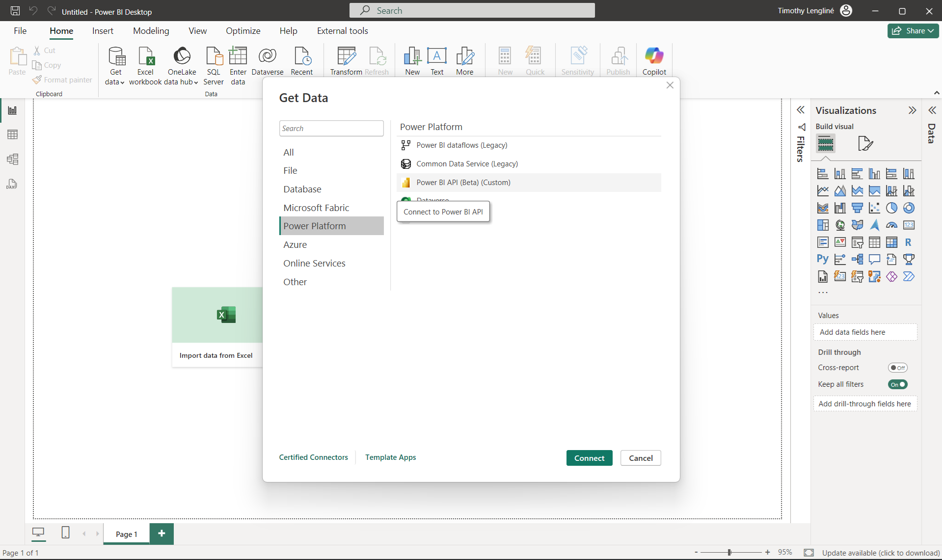This screenshot has width=942, height=560.
Task: Select Power BI dataflows (Legacy) connector
Action: pyautogui.click(x=529, y=145)
